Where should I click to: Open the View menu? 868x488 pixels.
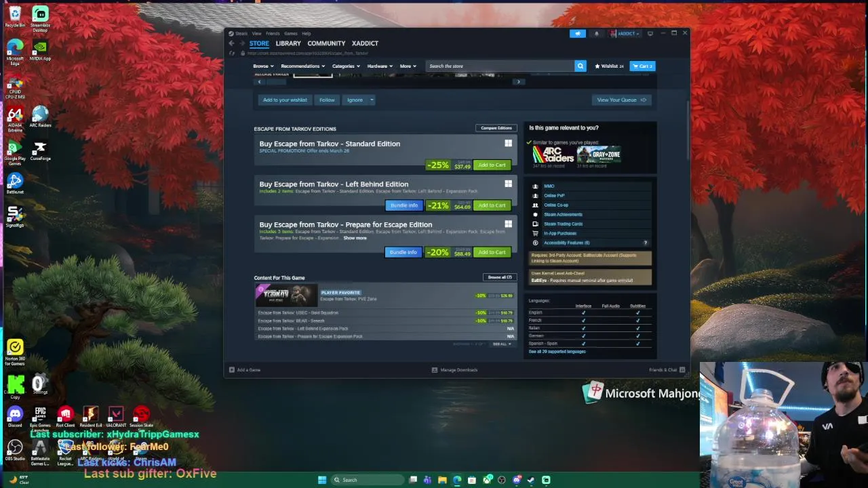[257, 33]
